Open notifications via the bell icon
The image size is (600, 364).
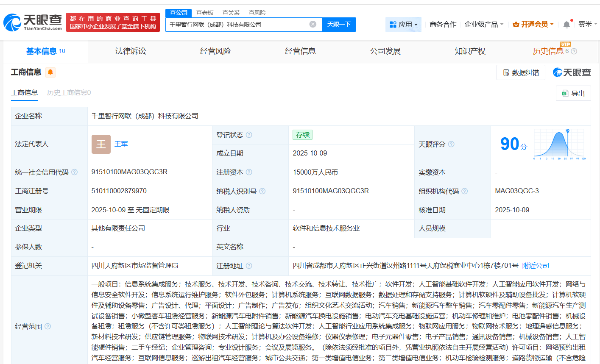[x=566, y=25]
